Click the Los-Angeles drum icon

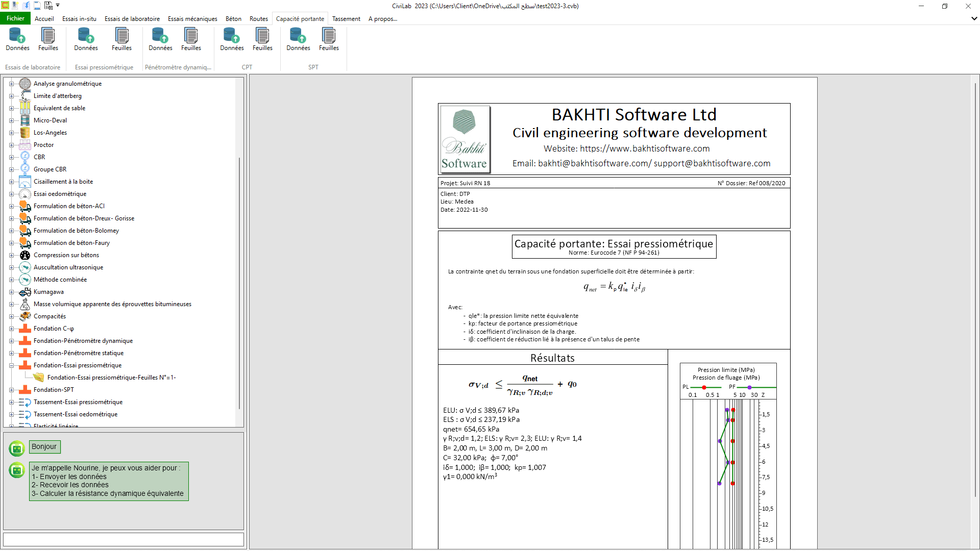point(25,133)
